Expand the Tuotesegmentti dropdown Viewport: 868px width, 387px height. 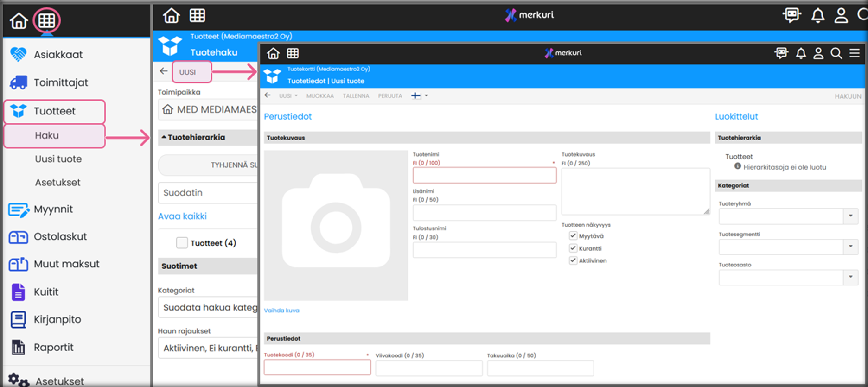(850, 247)
